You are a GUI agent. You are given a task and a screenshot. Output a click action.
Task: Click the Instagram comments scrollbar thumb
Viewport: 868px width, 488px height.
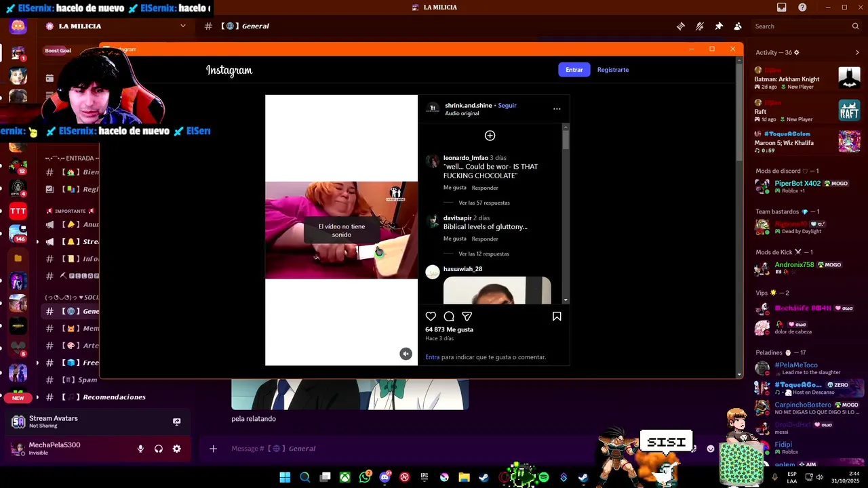(x=566, y=139)
